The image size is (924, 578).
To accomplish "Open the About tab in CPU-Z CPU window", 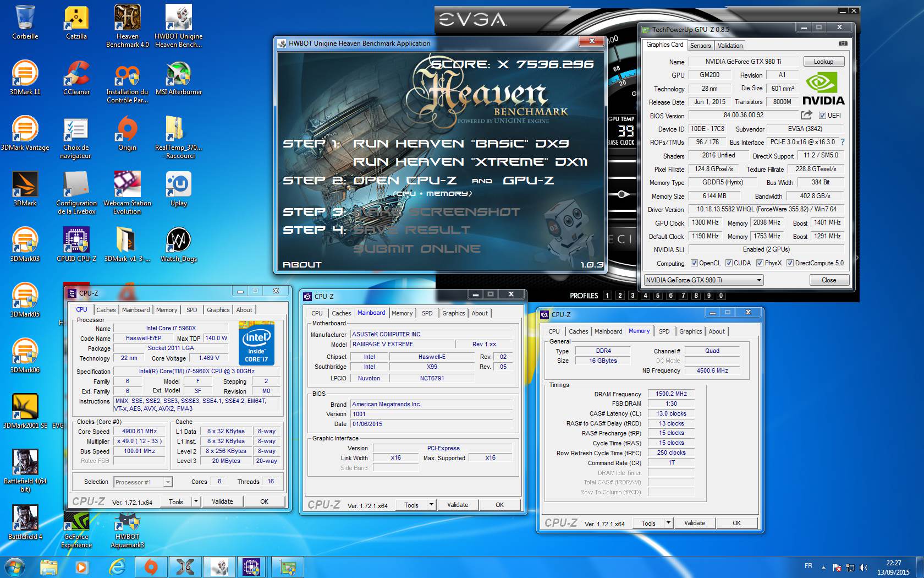I will click(244, 310).
